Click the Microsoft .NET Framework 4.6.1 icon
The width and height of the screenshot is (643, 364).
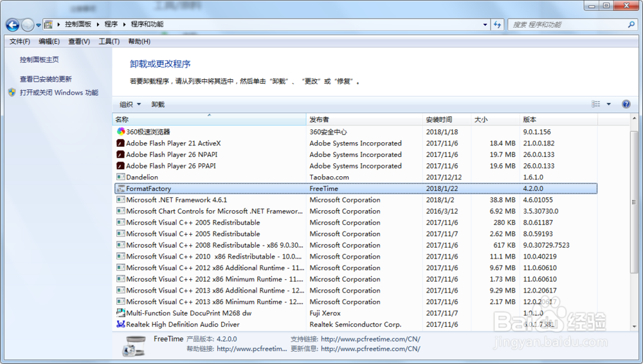[121, 199]
